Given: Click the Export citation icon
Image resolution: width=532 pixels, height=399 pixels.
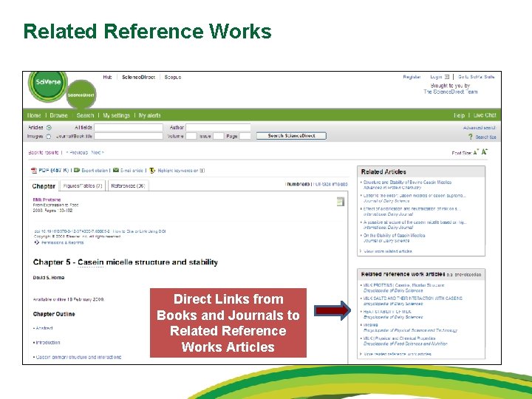Looking at the screenshot, I should pos(77,170).
